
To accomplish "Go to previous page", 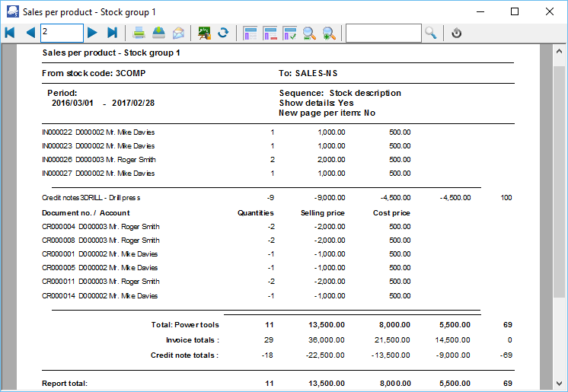I will [30, 33].
